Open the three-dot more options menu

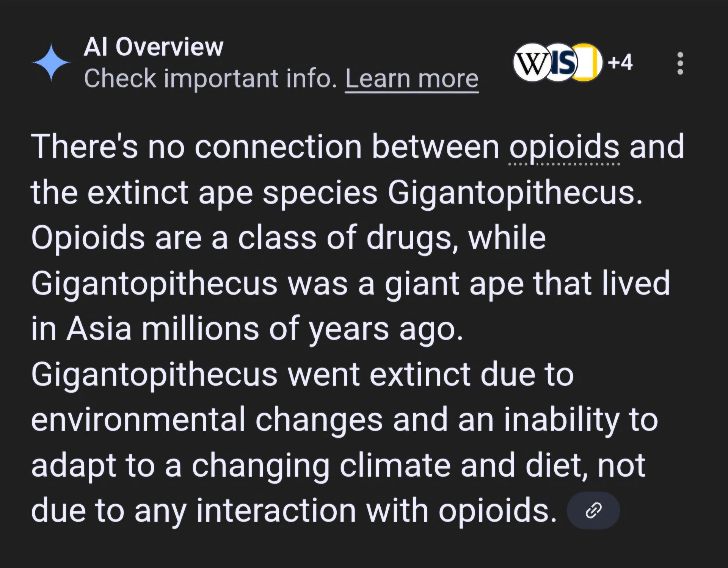(680, 63)
